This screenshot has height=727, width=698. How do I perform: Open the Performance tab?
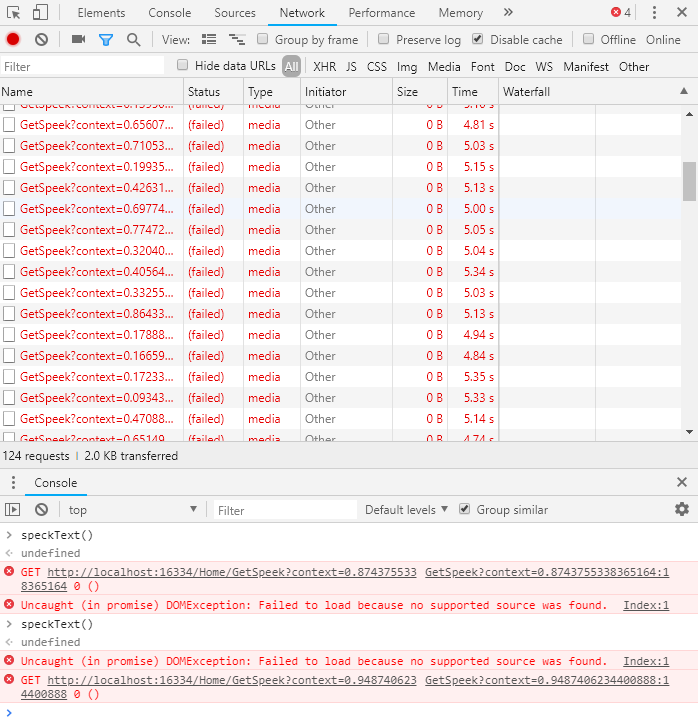(x=382, y=13)
